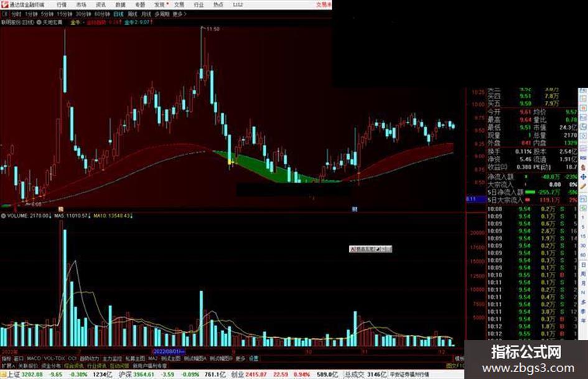588x379 pixels.
Task: Switch to 15分钟 period
Action: (65, 14)
